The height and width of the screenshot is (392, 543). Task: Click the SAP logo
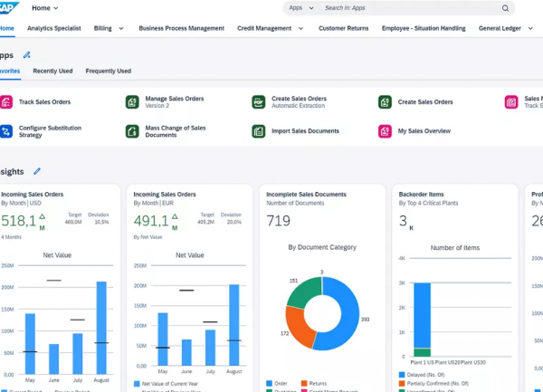click(x=9, y=7)
